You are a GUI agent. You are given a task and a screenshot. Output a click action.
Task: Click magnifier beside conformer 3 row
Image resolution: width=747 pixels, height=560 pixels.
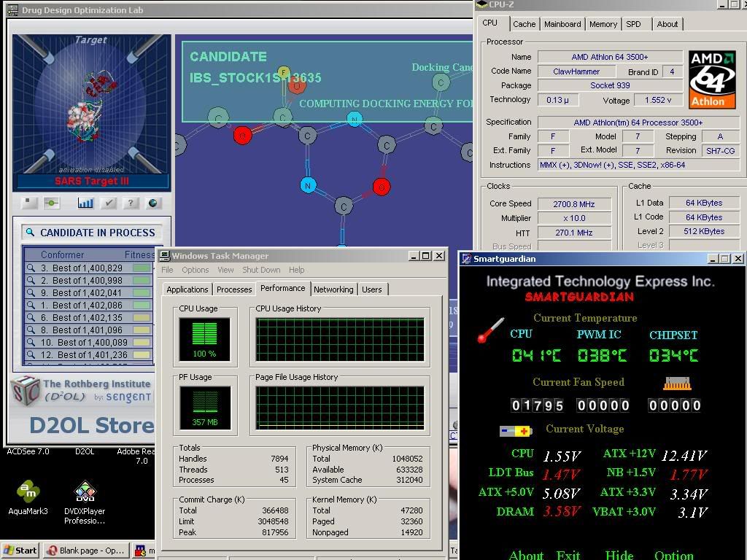(x=31, y=268)
